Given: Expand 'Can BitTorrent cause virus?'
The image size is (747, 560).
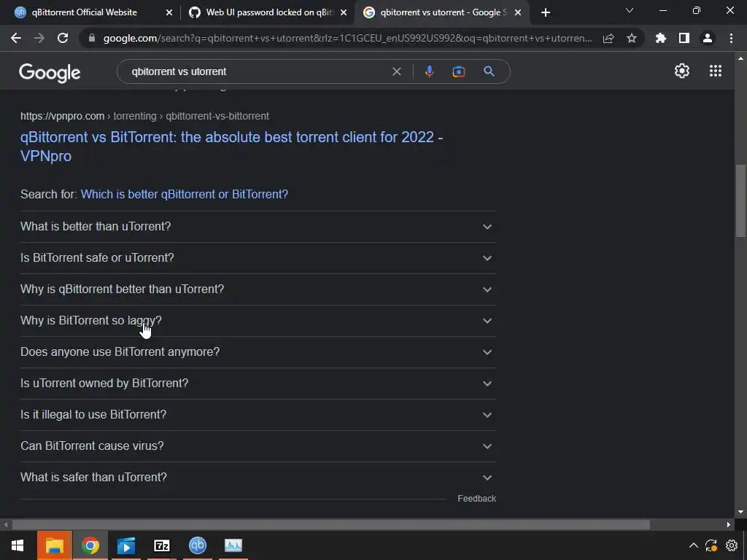Looking at the screenshot, I should pyautogui.click(x=258, y=446).
